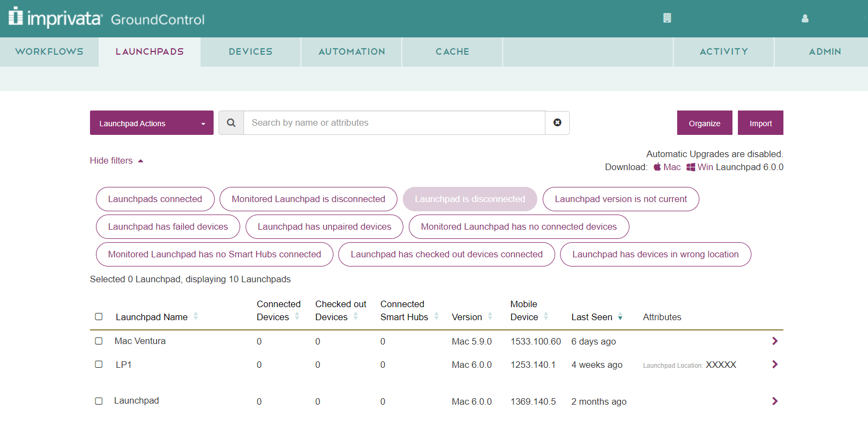Sort by Launchpad Name column arrows
868x422 pixels.
click(196, 316)
